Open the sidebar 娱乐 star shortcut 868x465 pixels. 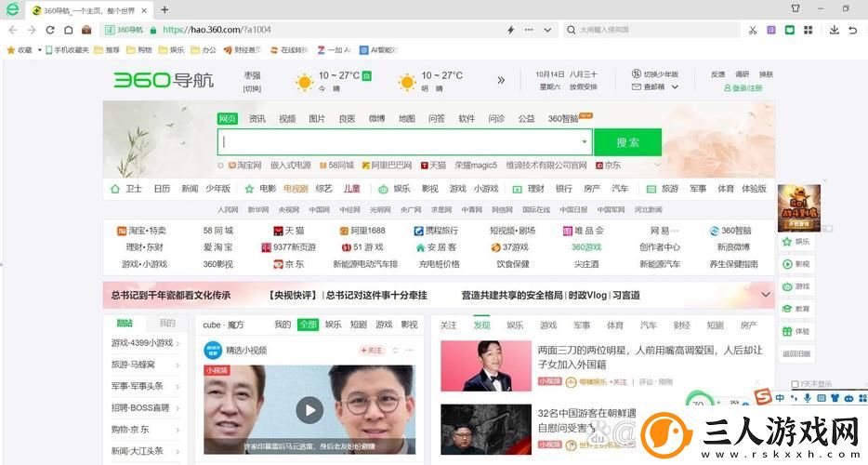coord(796,242)
